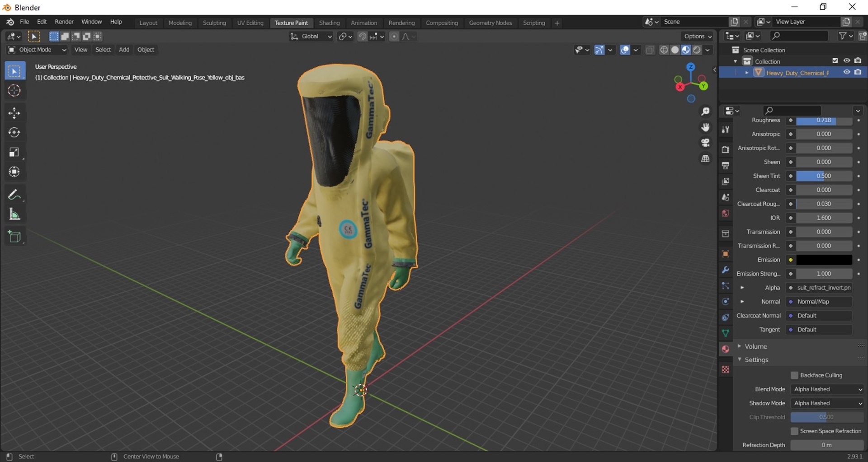Click the Z axis on navigation gizmo
868x462 pixels.
[x=690, y=67]
